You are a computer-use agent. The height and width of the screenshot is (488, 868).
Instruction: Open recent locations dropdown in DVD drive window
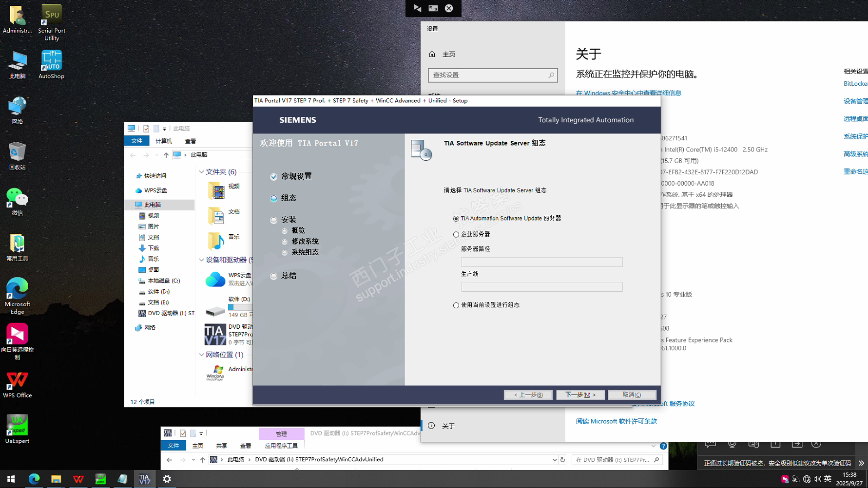pos(193,460)
